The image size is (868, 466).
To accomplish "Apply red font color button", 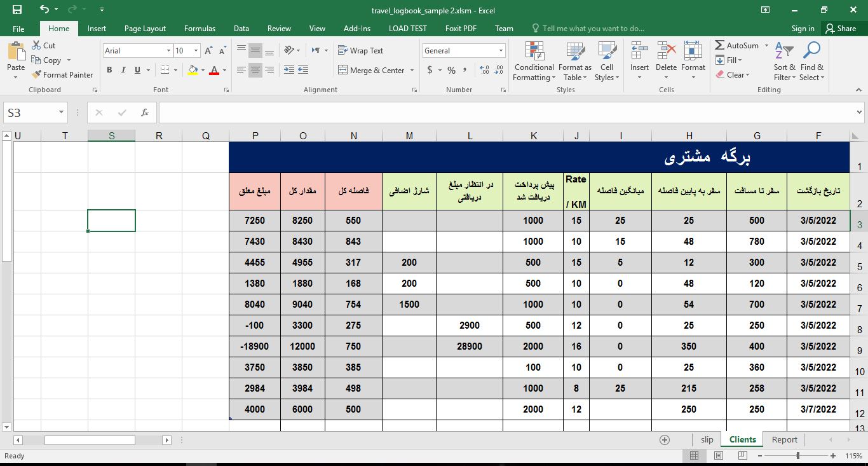I will [214, 70].
